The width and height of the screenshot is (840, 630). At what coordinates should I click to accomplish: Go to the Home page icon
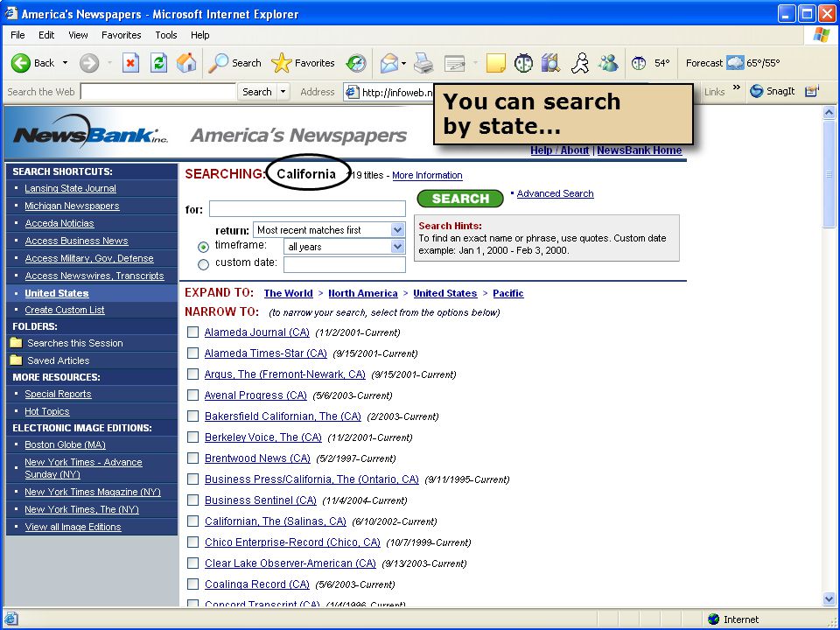click(x=186, y=63)
